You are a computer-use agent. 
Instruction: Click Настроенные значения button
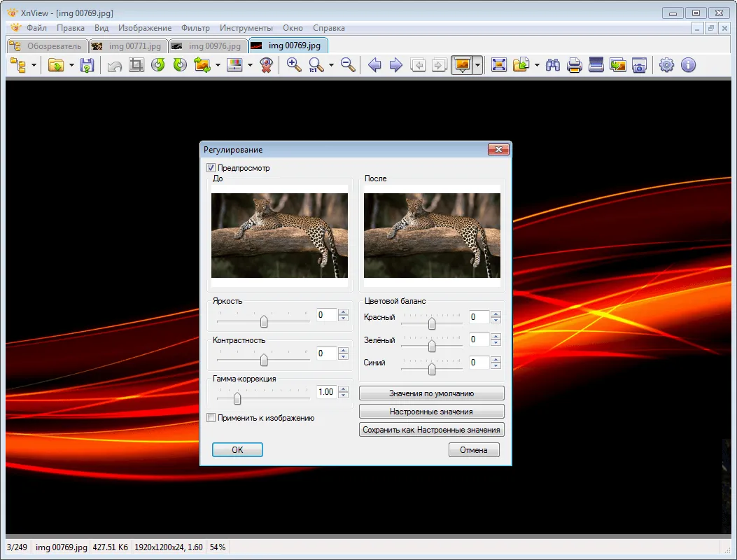click(x=431, y=412)
